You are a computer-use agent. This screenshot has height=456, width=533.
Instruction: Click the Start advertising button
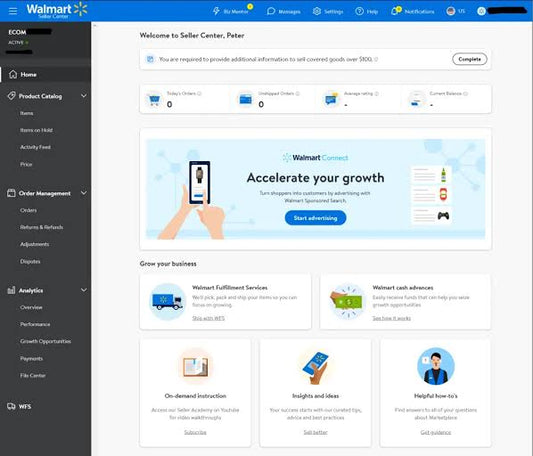pyautogui.click(x=315, y=218)
